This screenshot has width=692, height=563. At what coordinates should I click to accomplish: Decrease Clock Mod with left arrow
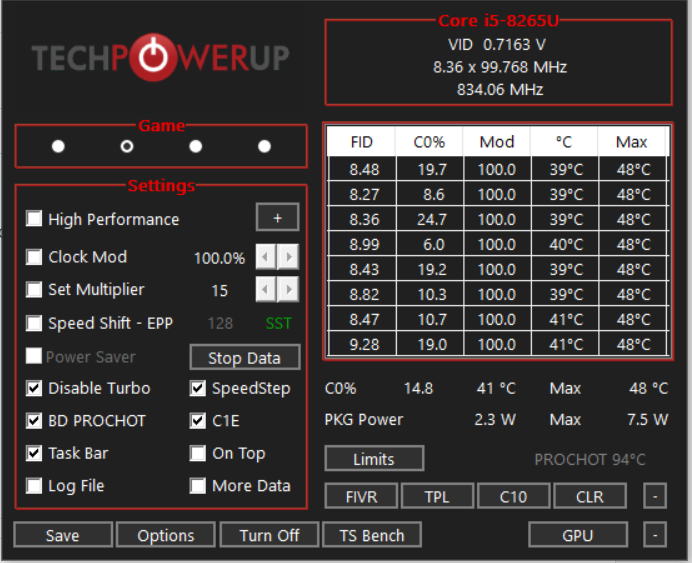tap(266, 256)
